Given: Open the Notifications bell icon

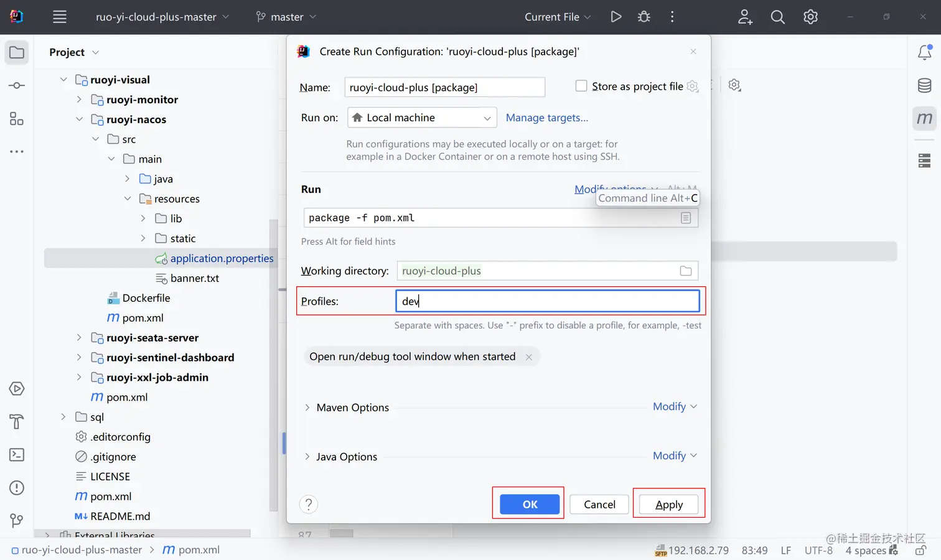Looking at the screenshot, I should tap(925, 53).
